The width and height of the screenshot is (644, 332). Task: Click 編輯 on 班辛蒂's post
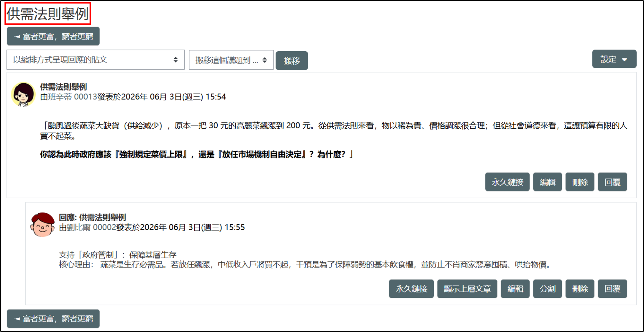(547, 182)
